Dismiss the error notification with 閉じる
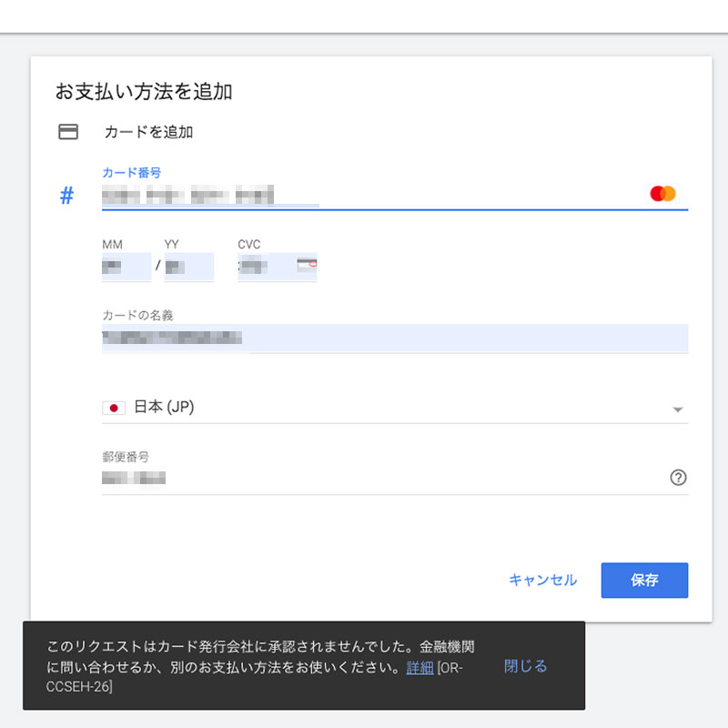Viewport: 728px width, 728px height. (x=526, y=666)
